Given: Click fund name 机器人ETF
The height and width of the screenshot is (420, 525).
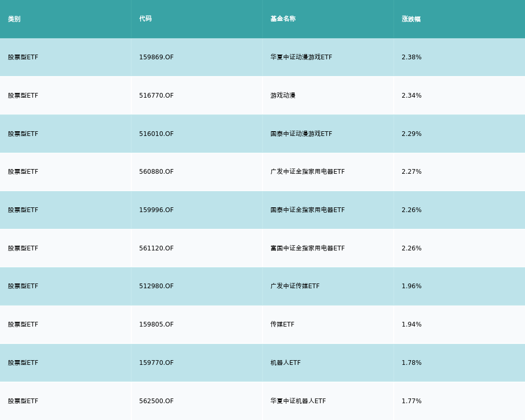Looking at the screenshot, I should [286, 363].
